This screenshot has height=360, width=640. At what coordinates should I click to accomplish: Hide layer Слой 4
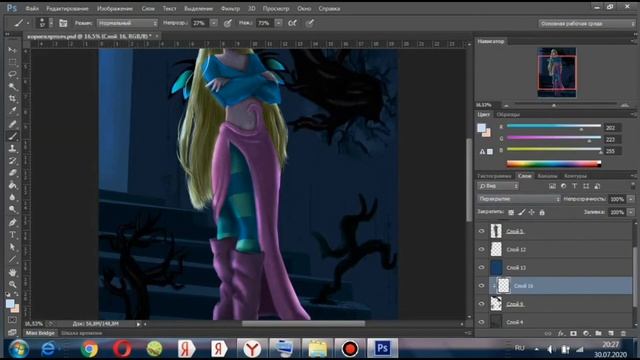coord(481,322)
